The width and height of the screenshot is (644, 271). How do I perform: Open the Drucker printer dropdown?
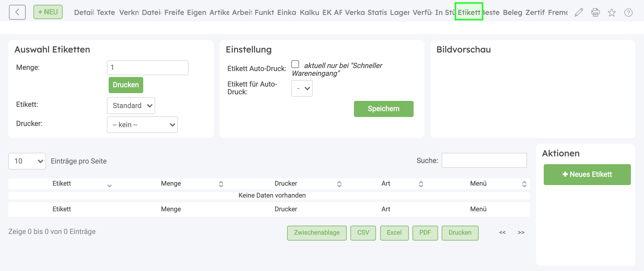pos(142,125)
